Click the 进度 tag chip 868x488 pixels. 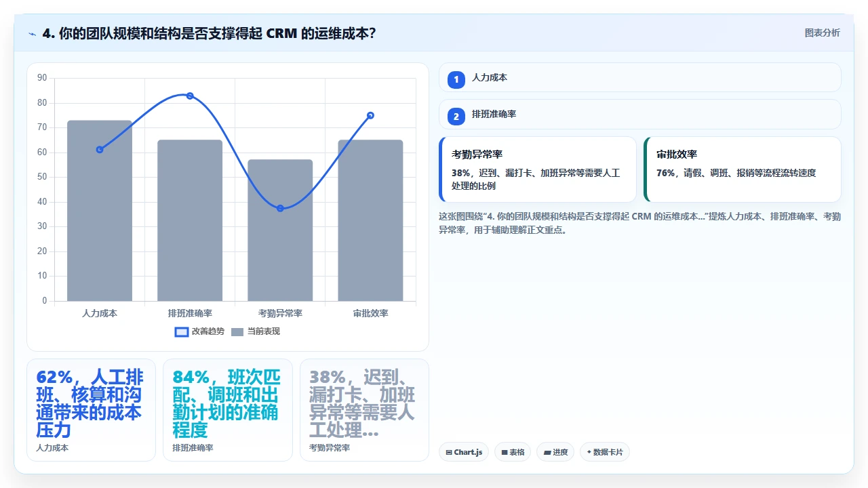555,452
